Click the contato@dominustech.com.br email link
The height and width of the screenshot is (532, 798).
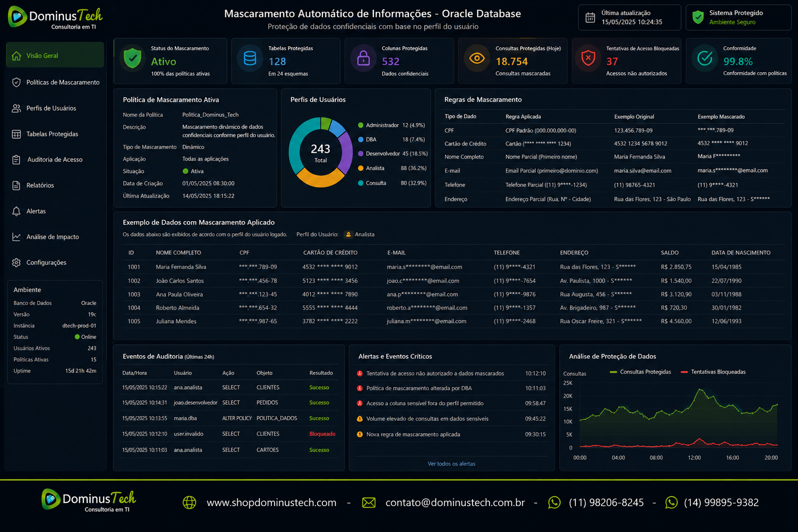point(455,502)
